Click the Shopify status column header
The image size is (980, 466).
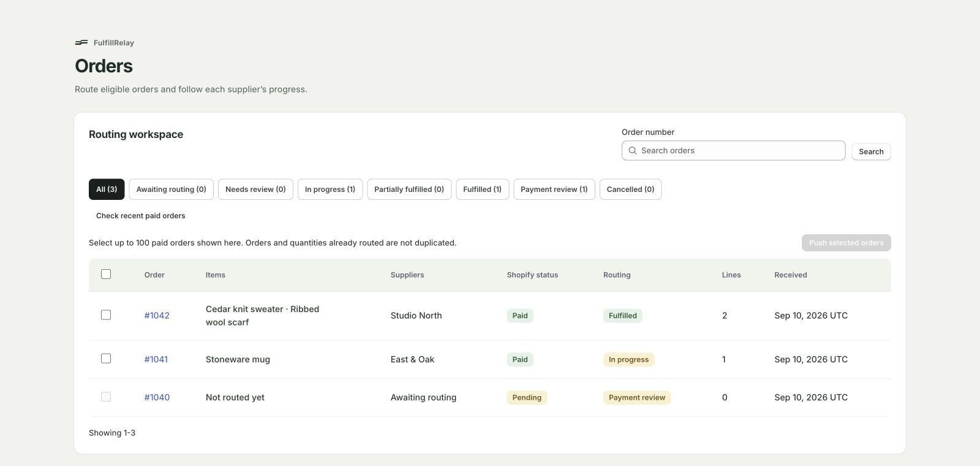click(x=532, y=275)
